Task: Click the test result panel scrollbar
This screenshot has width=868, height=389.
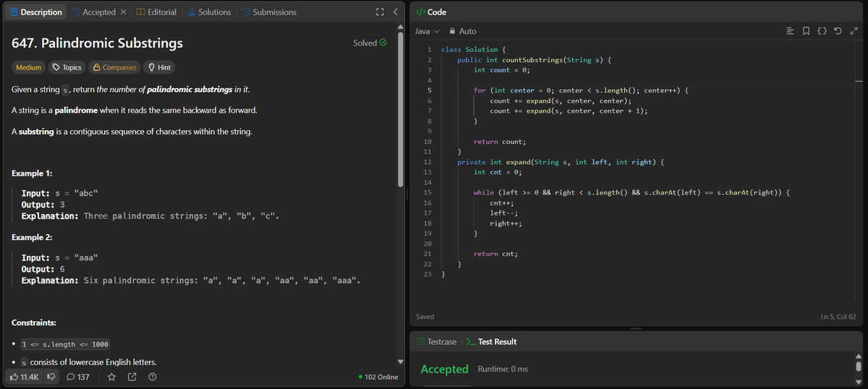Action: click(x=858, y=366)
